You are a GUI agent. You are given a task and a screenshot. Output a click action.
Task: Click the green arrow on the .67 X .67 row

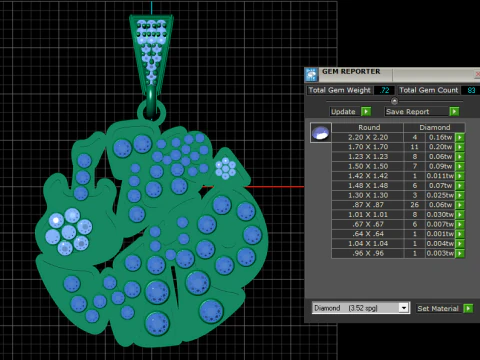click(460, 224)
